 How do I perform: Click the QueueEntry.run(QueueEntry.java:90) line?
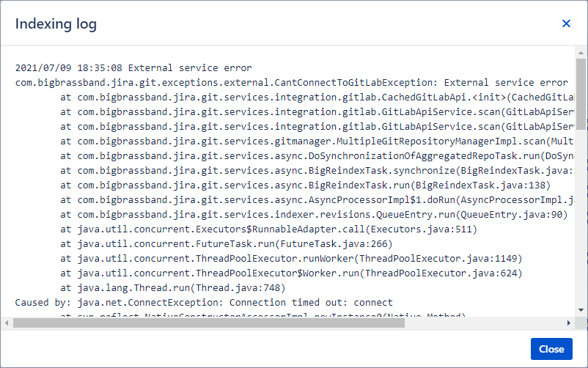click(314, 214)
